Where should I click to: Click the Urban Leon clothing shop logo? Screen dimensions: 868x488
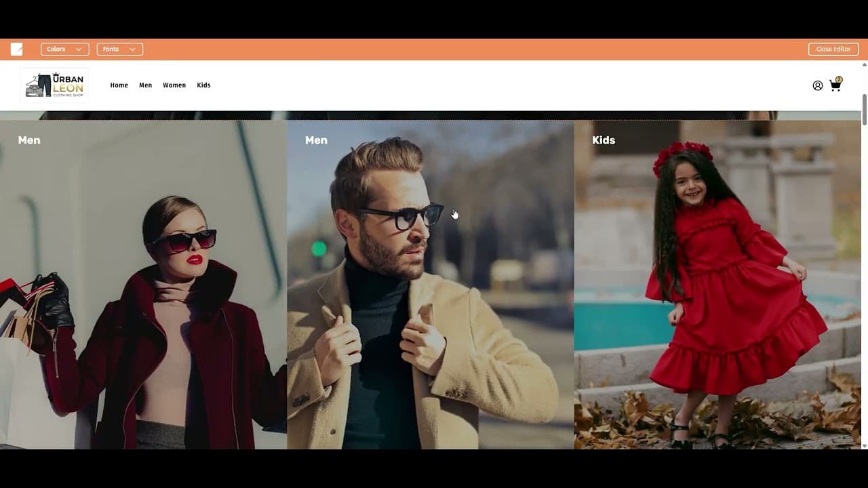[x=54, y=83]
